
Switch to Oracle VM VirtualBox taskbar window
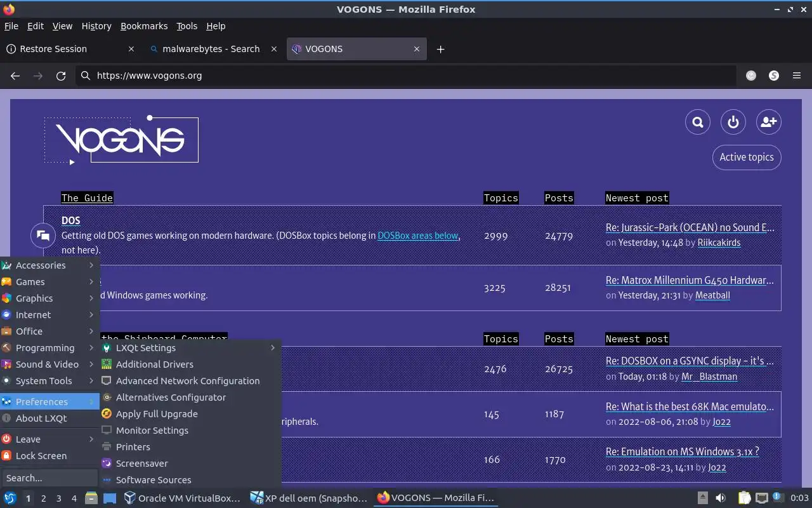[183, 498]
